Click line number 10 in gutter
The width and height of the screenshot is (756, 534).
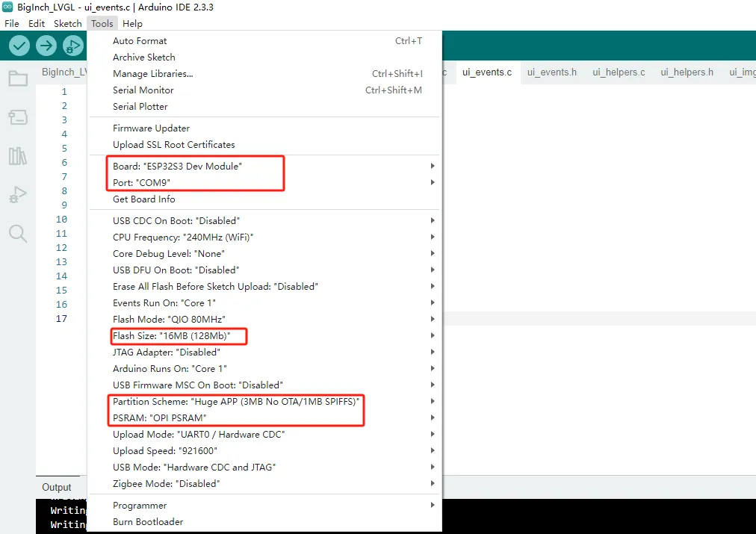tap(62, 220)
